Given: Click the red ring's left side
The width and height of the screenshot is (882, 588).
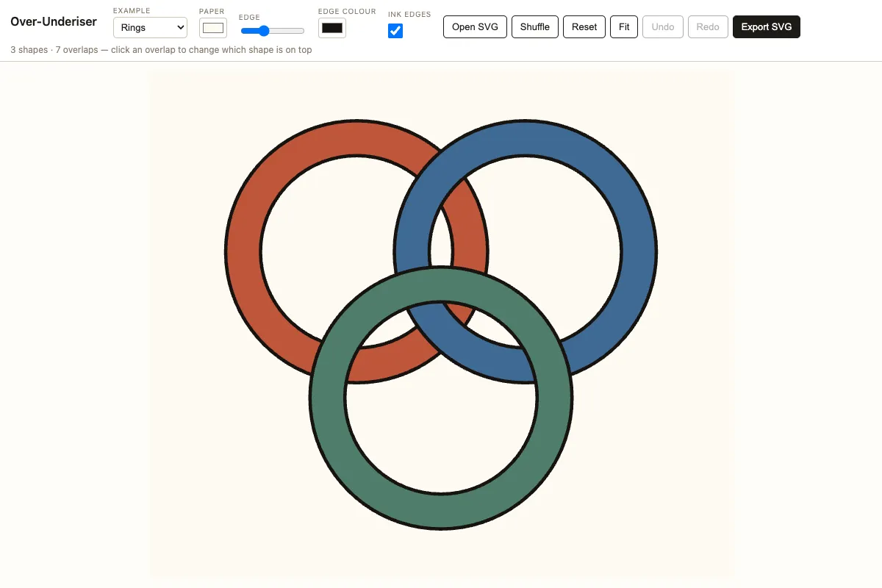Looking at the screenshot, I should 243,252.
